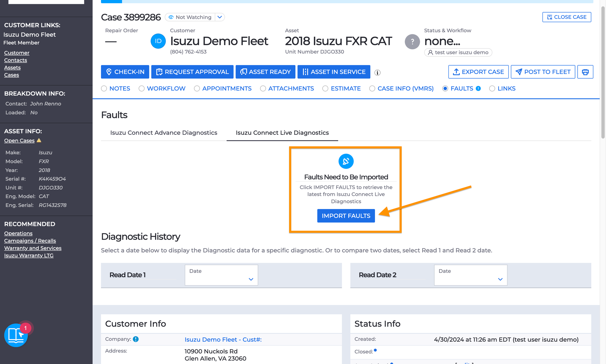Click the vertical page scrollbar
The image size is (606, 364).
click(x=603, y=73)
